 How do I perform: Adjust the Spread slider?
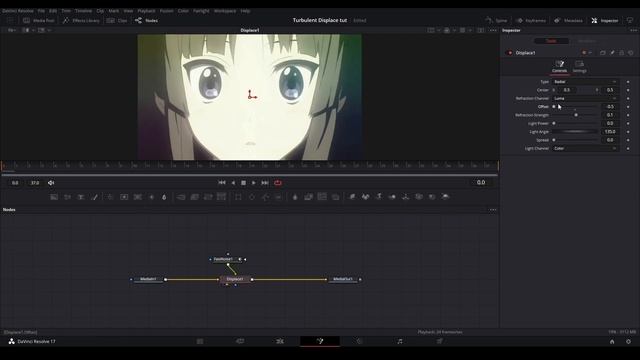pos(576,140)
